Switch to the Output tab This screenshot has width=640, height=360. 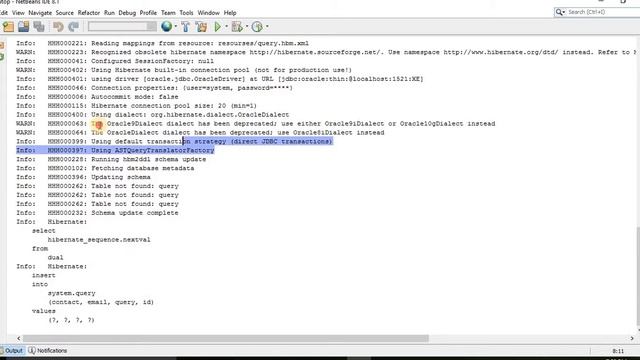(x=13, y=351)
